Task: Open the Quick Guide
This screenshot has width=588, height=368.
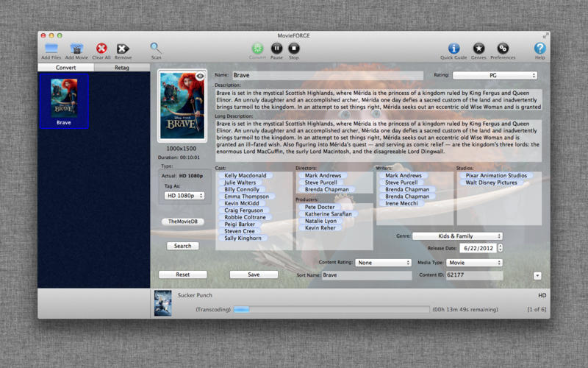Action: coord(453,49)
